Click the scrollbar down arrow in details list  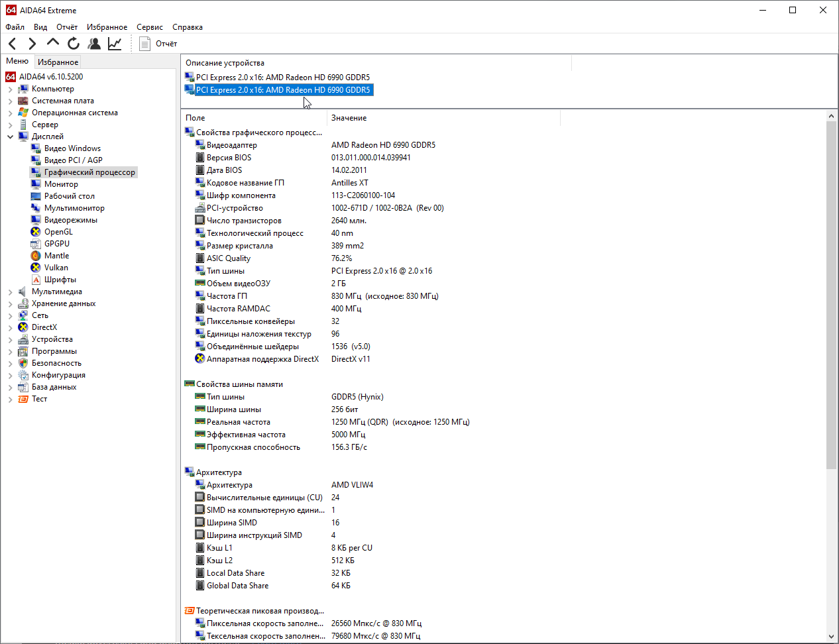coord(832,637)
